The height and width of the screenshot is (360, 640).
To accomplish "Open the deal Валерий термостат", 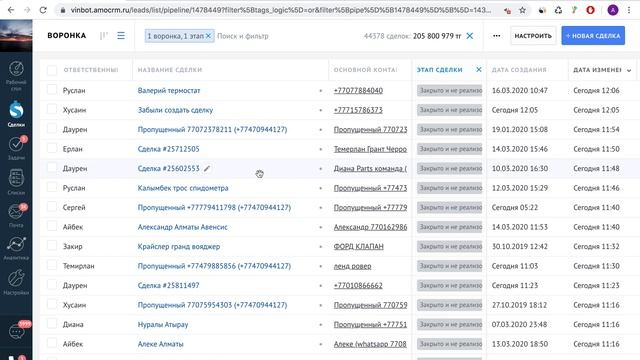I will point(169,91).
